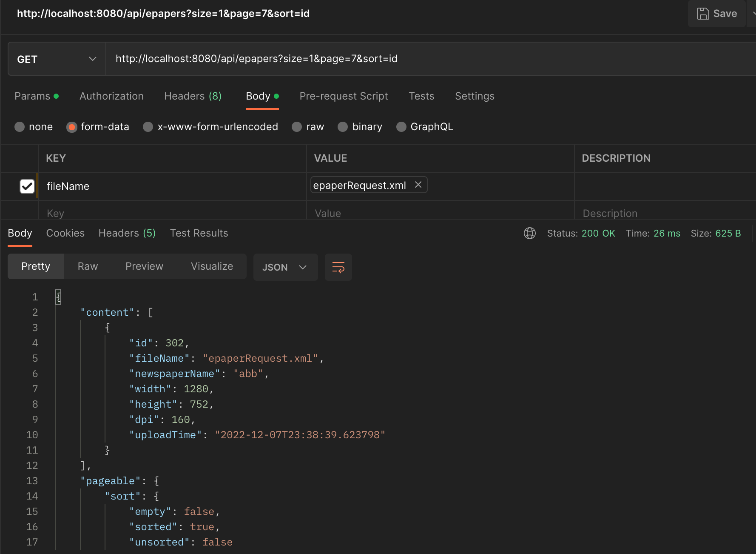This screenshot has height=554, width=756.
Task: Remove epaperRequest.xml value using its X icon
Action: coord(418,185)
